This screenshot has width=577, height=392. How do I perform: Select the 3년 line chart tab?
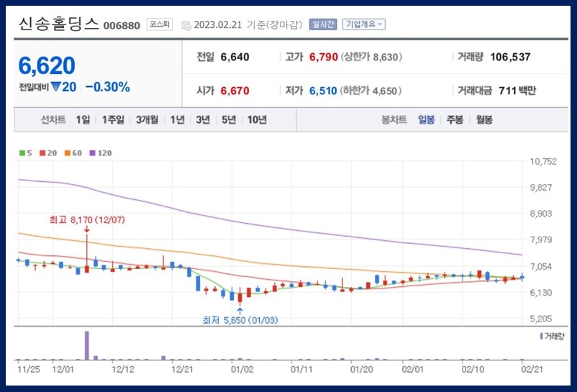203,120
